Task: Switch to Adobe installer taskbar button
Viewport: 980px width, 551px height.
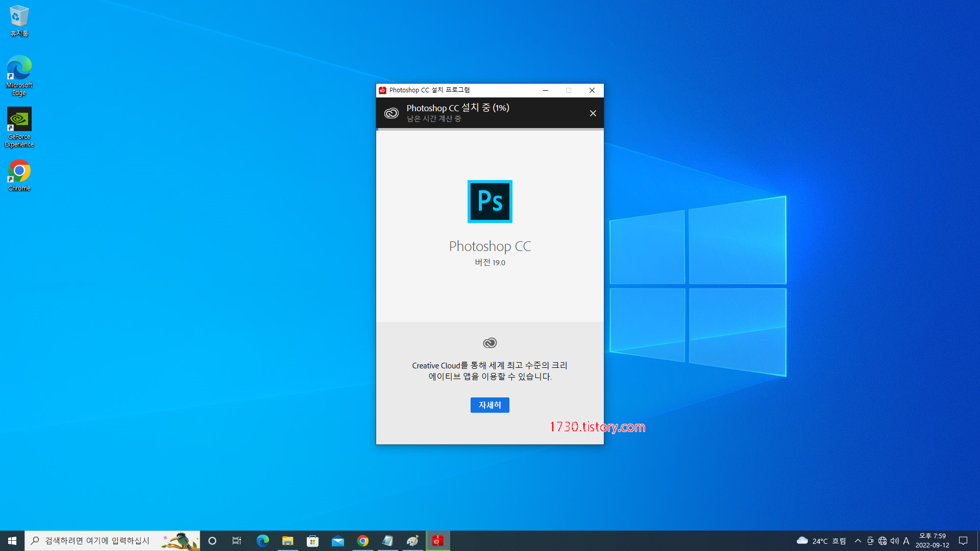Action: point(438,541)
